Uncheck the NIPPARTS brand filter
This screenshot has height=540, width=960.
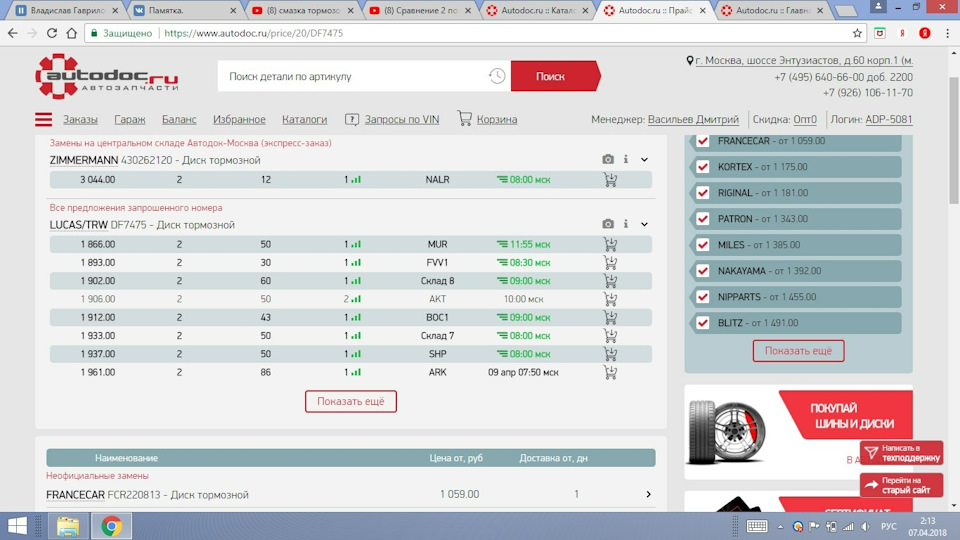703,297
